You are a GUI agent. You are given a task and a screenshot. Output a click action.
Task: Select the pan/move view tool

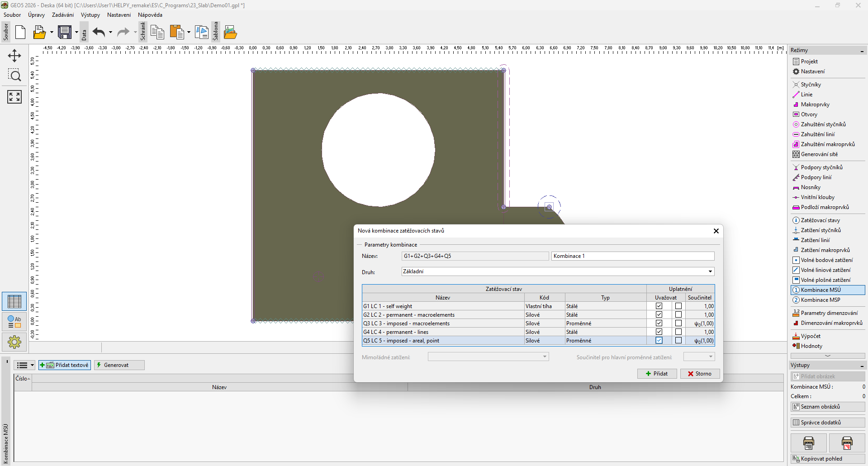coord(14,56)
